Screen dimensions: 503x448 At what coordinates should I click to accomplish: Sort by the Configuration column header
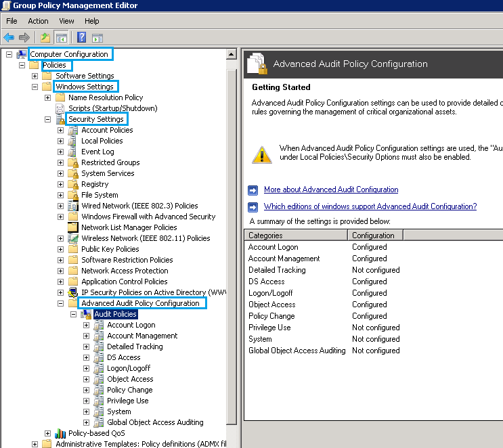375,236
